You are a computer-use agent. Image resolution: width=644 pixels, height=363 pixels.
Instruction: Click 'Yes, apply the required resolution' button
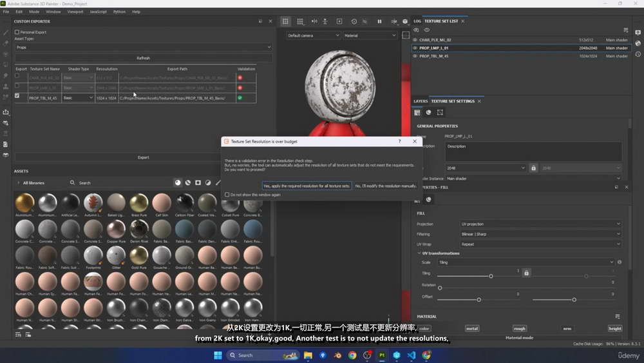307,186
